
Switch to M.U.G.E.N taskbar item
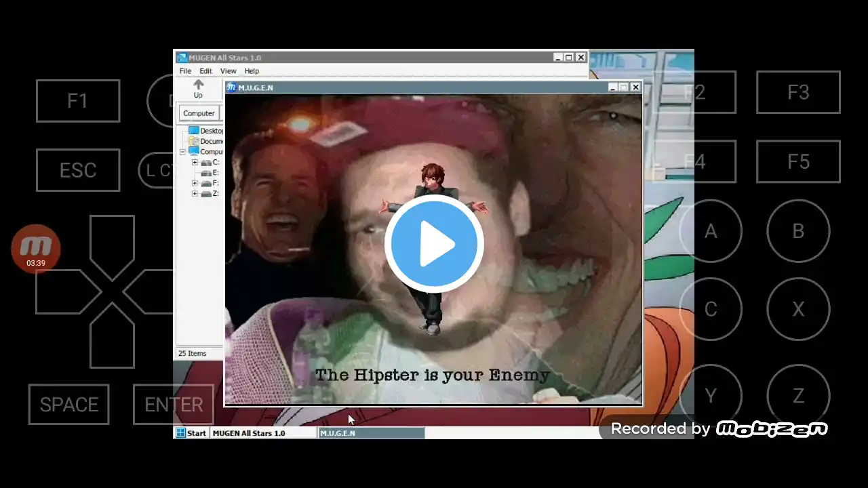pyautogui.click(x=372, y=433)
